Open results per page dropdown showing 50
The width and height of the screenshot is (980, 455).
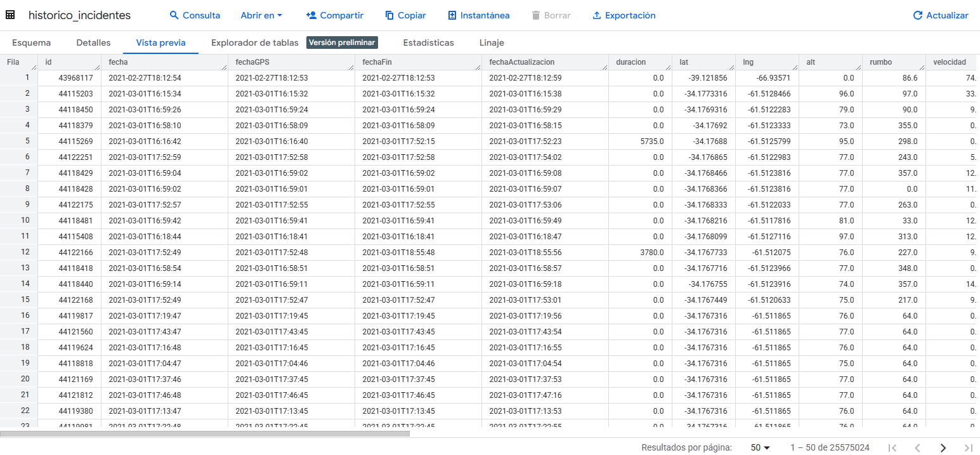click(760, 447)
